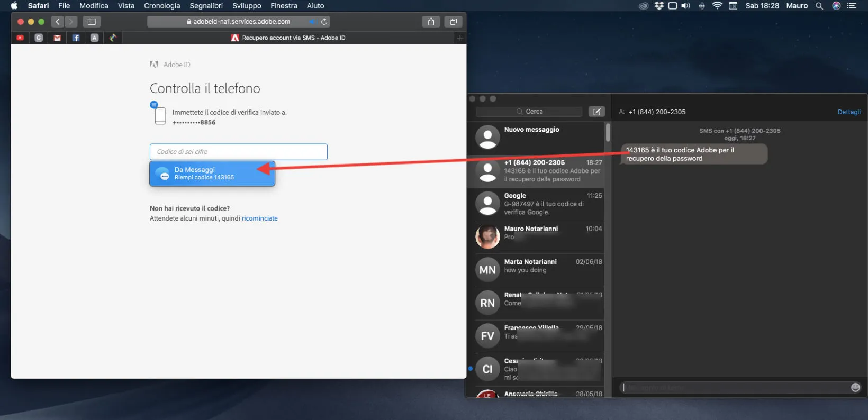This screenshot has height=420, width=868.
Task: Toggle the Safari sidebar
Action: 92,22
